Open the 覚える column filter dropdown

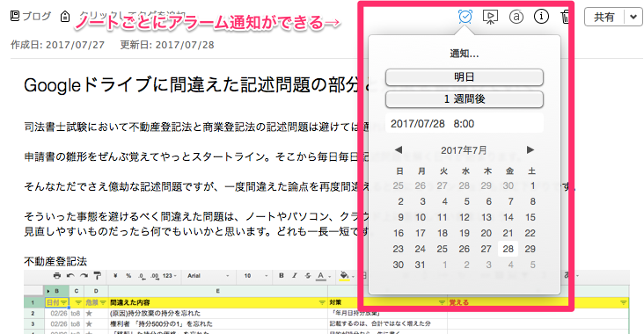(x=624, y=303)
